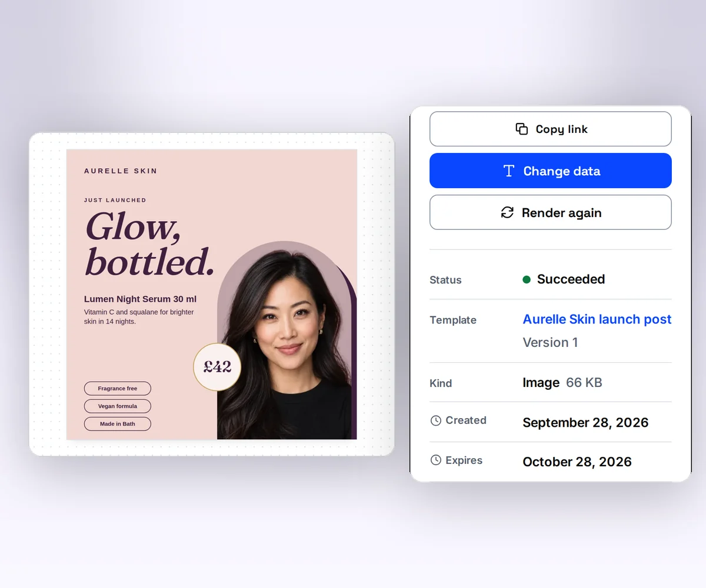Viewport: 706px width, 588px height.
Task: Click the 66 KB file size
Action: 584,383
